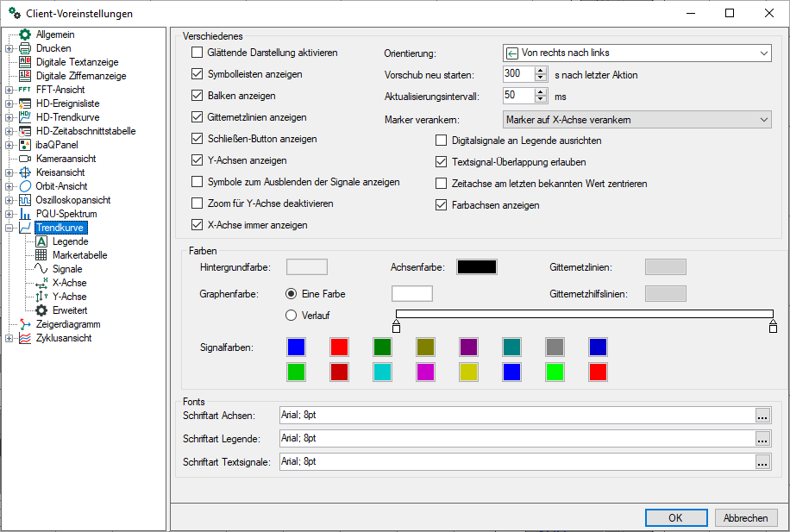Screen dimensions: 790x532
Task: Click the Schriftart Achsen font field
Action: pyautogui.click(x=516, y=416)
